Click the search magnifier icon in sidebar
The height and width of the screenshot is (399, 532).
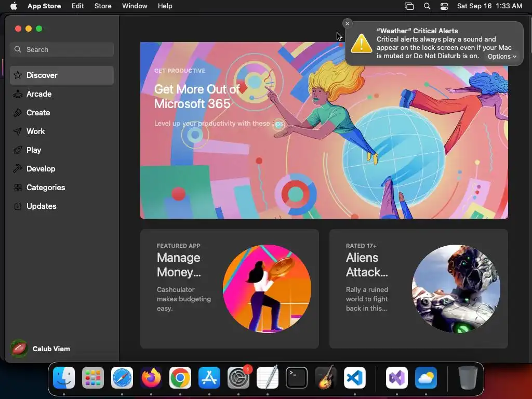coord(18,49)
